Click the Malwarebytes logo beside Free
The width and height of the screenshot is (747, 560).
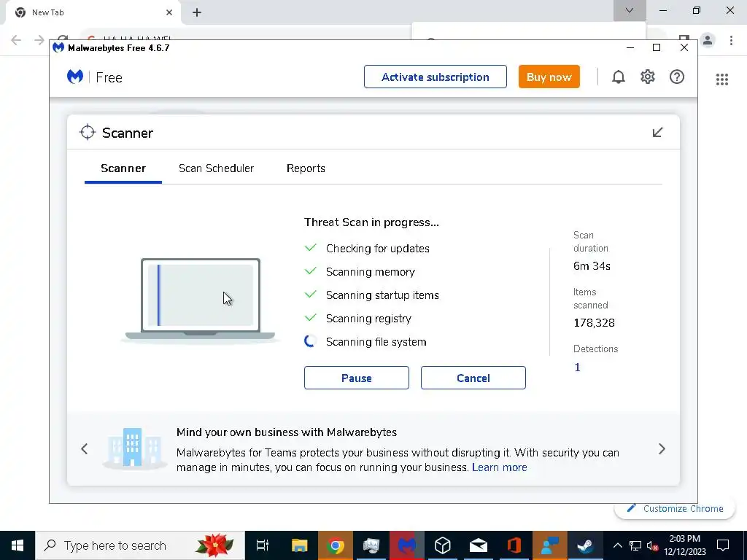coord(75,77)
